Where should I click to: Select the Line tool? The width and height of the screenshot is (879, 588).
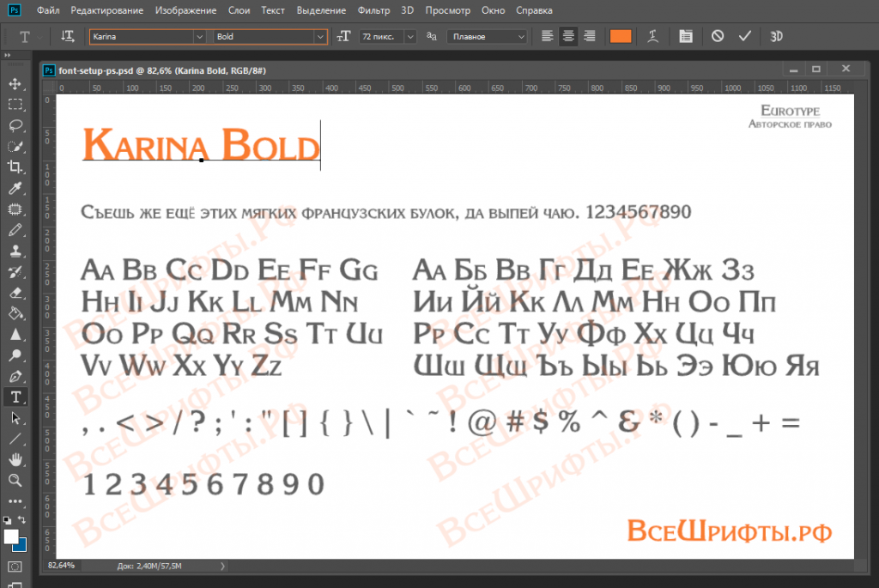point(15,439)
